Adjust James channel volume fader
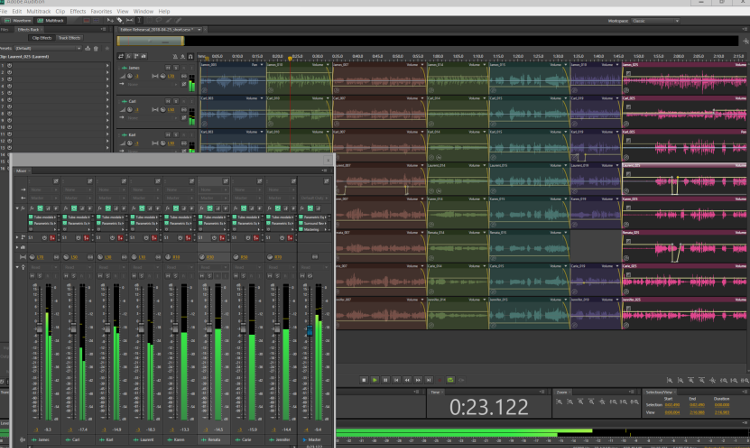 [x=39, y=328]
